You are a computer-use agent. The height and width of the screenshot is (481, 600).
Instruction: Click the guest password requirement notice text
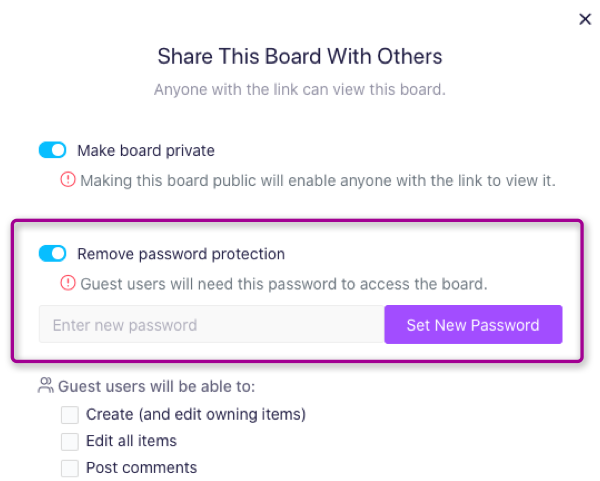tap(284, 284)
